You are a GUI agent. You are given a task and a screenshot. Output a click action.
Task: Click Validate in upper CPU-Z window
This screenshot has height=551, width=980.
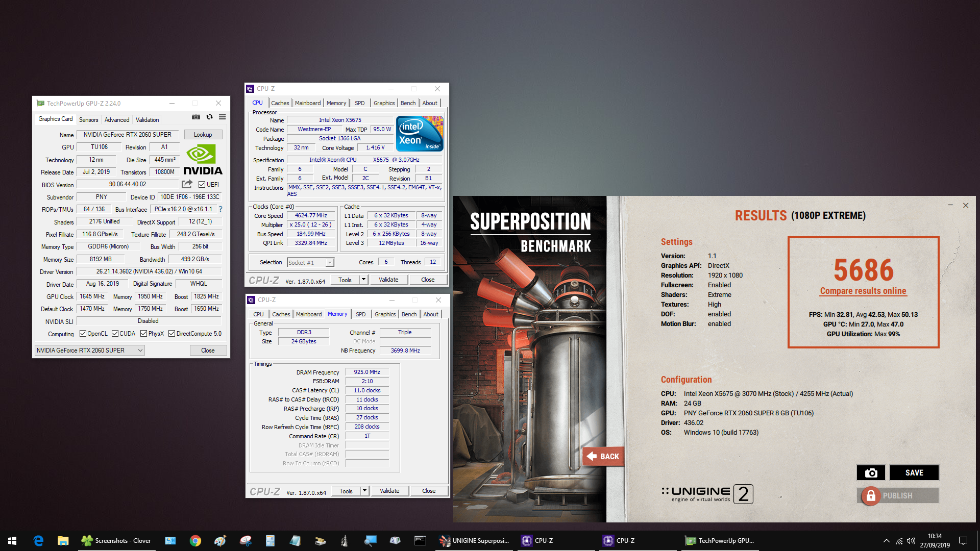388,280
